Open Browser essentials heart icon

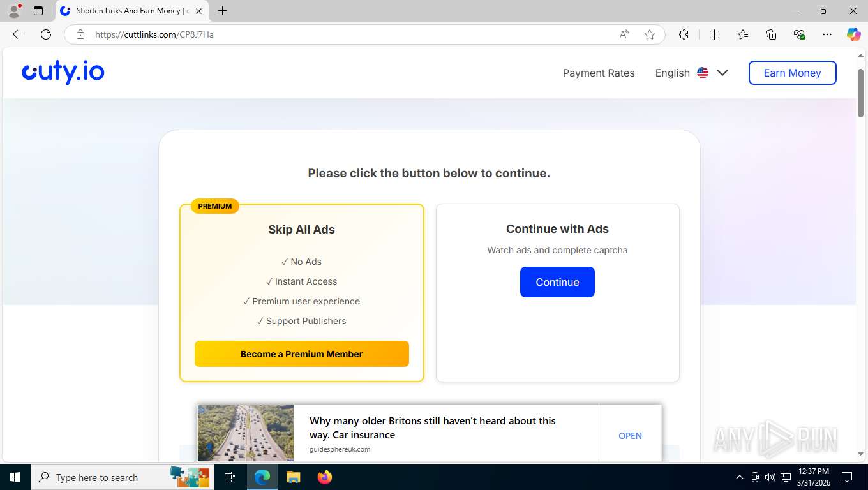click(799, 34)
